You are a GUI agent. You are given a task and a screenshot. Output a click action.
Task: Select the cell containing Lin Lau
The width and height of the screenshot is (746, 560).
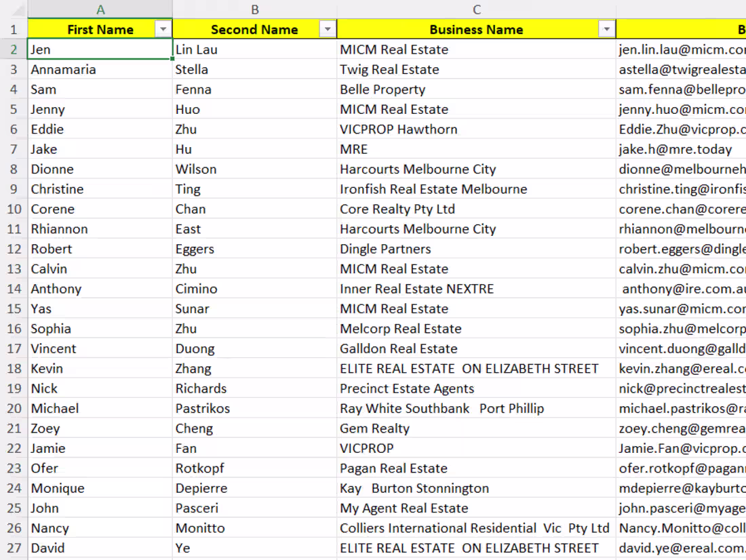point(254,49)
